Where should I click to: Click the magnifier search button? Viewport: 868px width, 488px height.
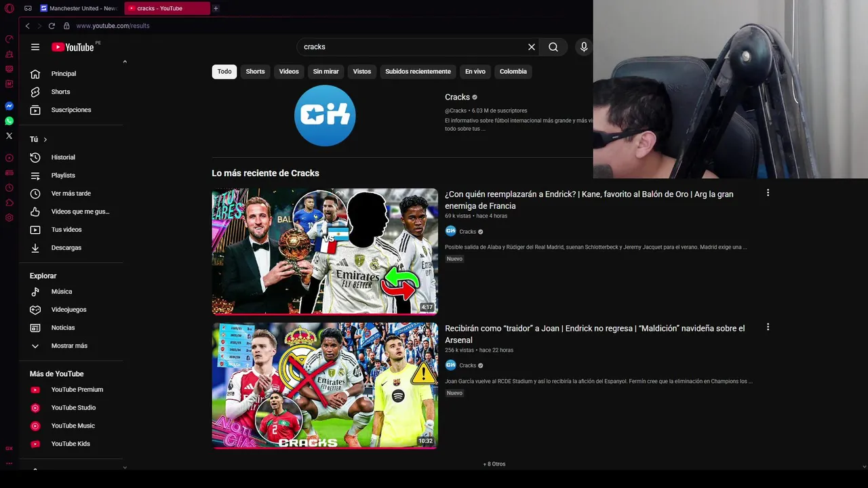click(553, 47)
